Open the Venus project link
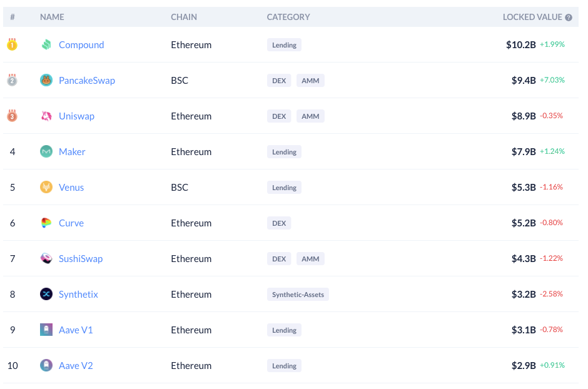 [x=71, y=187]
